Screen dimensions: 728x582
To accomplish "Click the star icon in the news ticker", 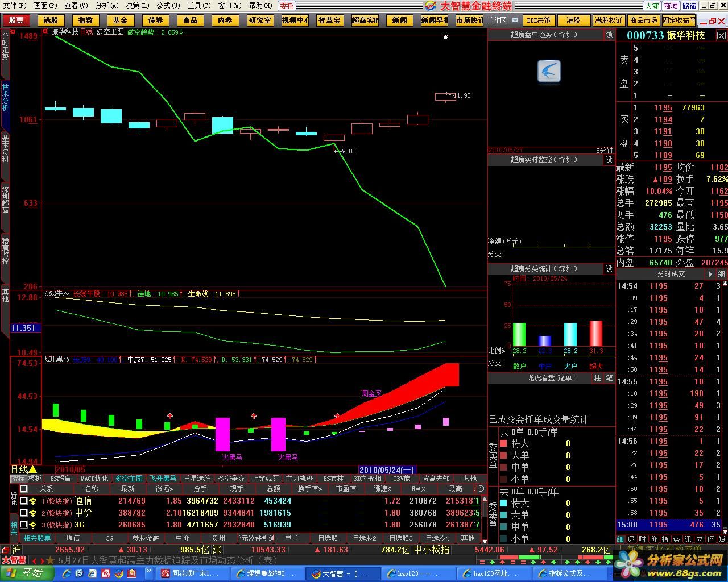I will tap(50, 560).
